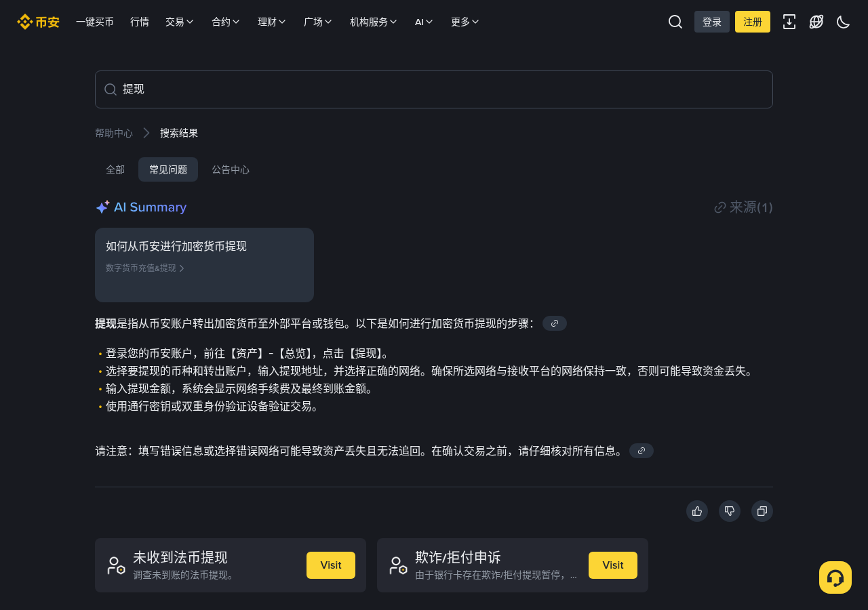Open the customer support headset chat
Viewport: 868px width, 610px height.
[x=835, y=577]
